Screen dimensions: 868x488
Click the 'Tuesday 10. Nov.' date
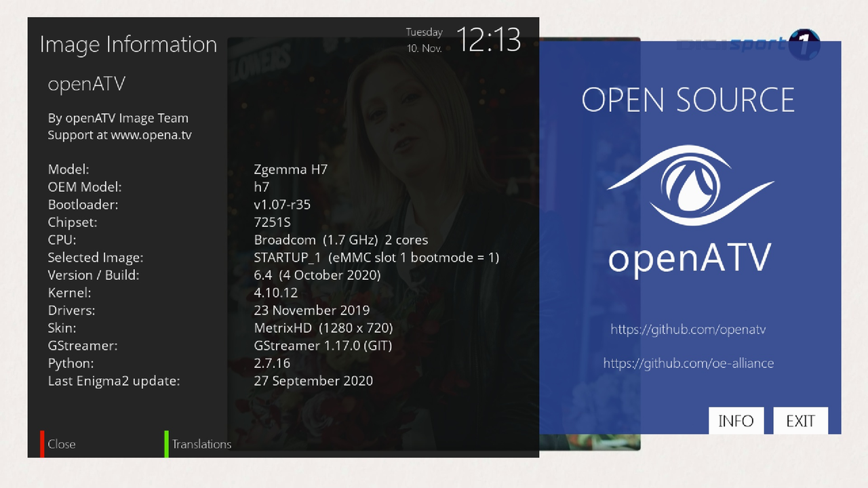[x=425, y=40]
